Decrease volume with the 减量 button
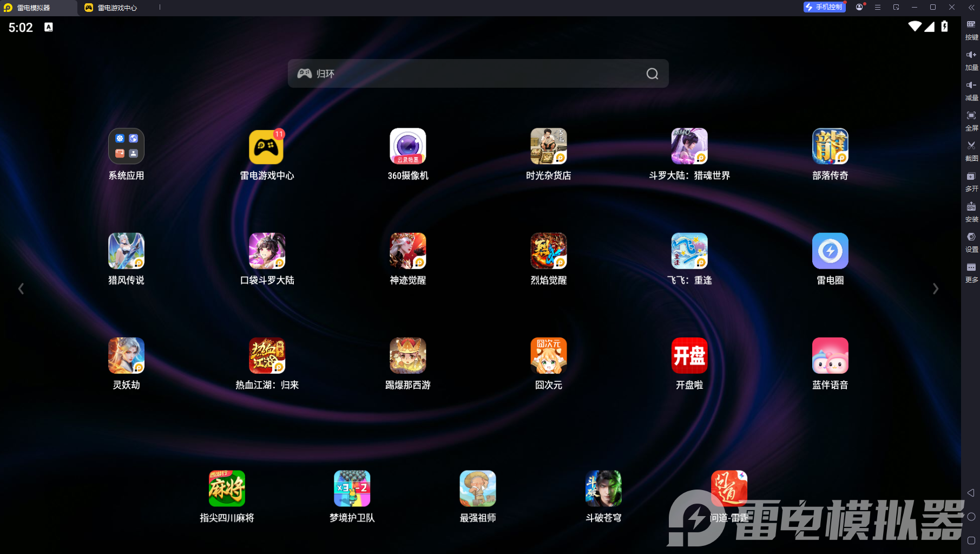Viewport: 980px width, 554px height. 971,90
